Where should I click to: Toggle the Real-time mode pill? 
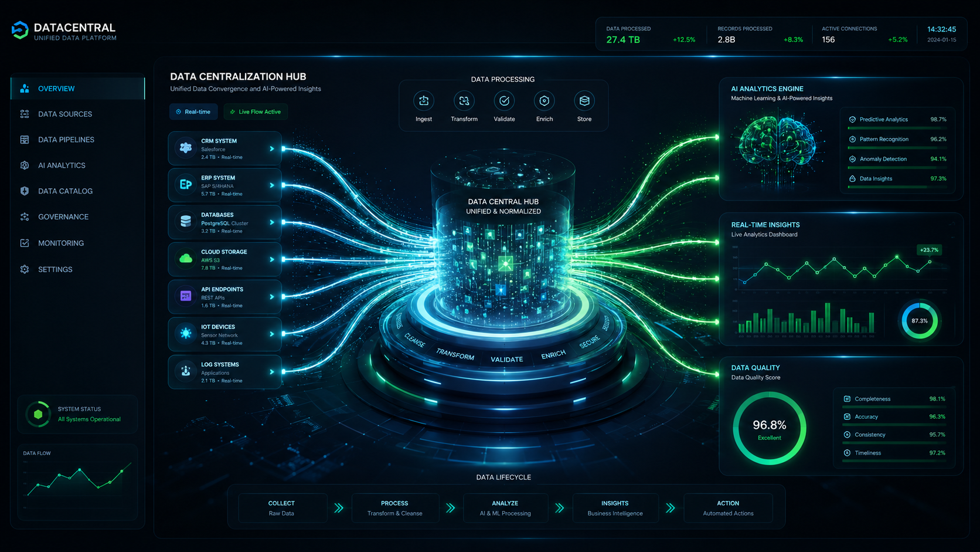[x=193, y=111]
